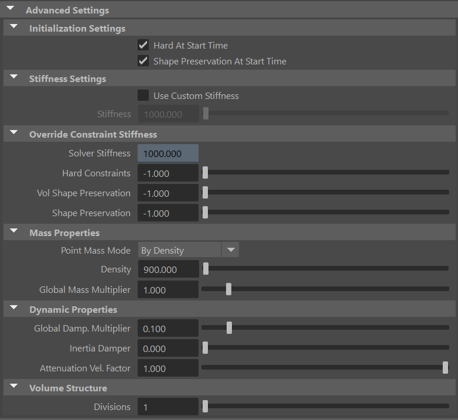Click the Inertia Damper value field

168,348
